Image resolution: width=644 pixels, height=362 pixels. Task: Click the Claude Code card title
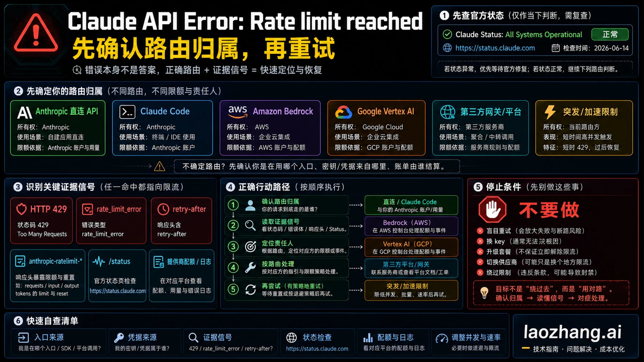tap(165, 111)
